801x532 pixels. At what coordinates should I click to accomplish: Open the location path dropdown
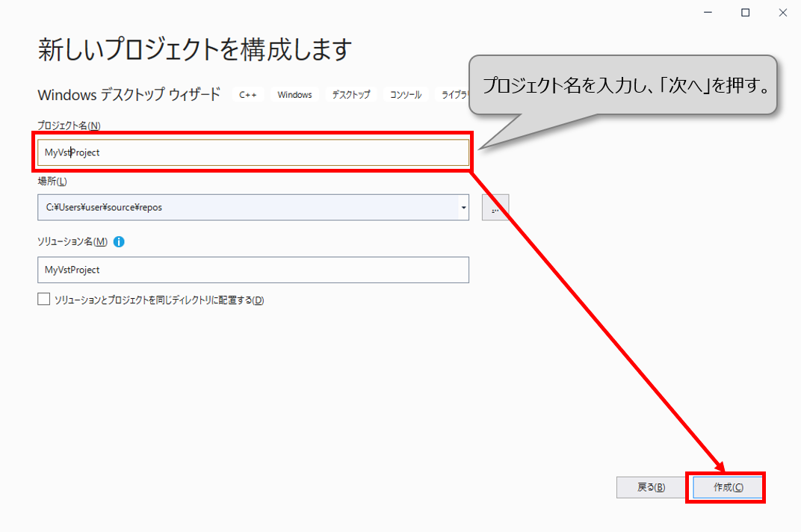463,208
